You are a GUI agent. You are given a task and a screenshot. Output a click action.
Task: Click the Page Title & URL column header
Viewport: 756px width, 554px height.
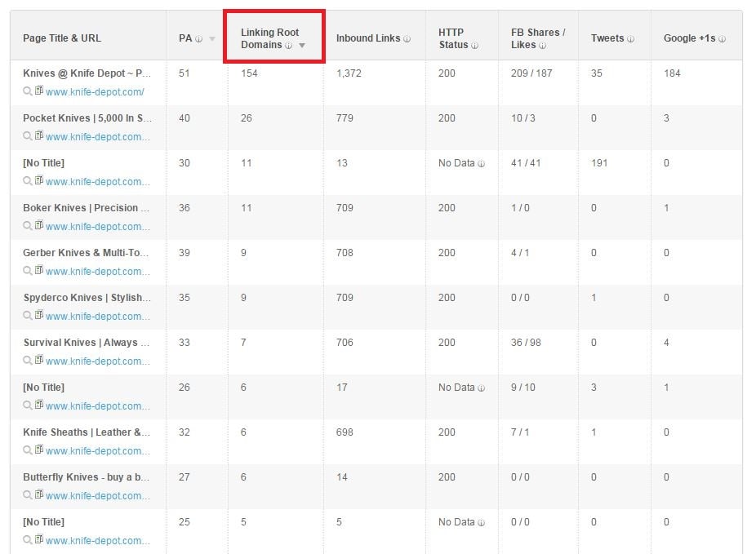pos(62,38)
